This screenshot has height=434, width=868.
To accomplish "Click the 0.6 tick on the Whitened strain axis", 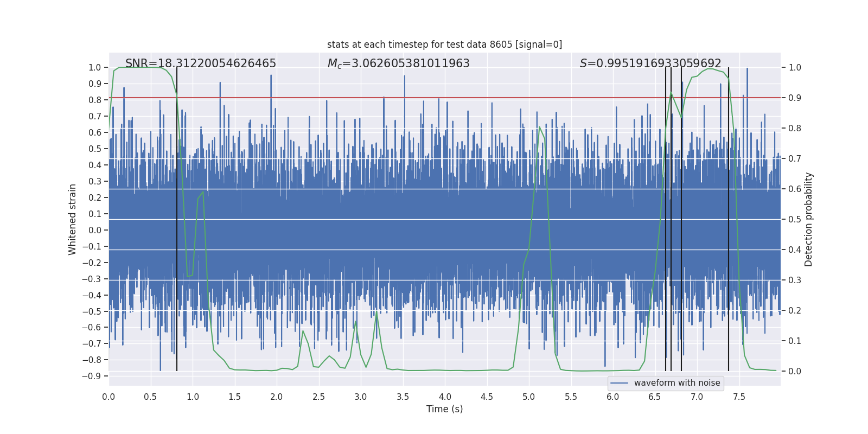I will tap(95, 133).
